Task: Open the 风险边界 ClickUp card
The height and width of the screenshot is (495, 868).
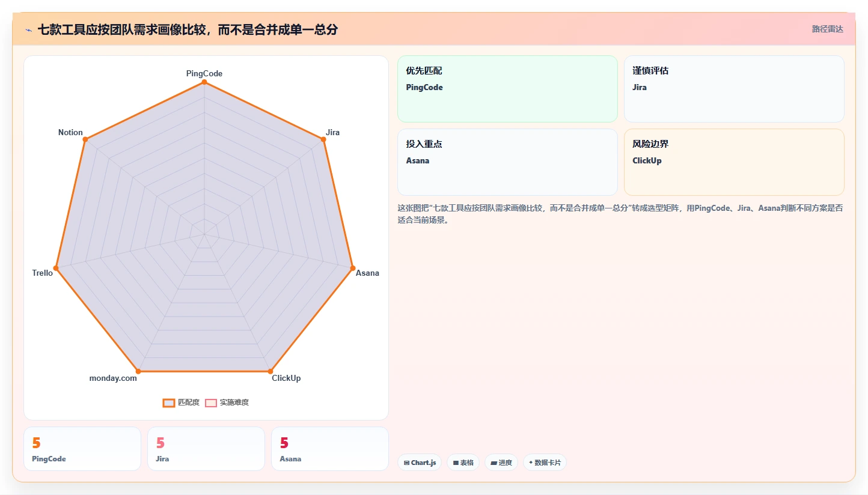Action: [x=734, y=162]
